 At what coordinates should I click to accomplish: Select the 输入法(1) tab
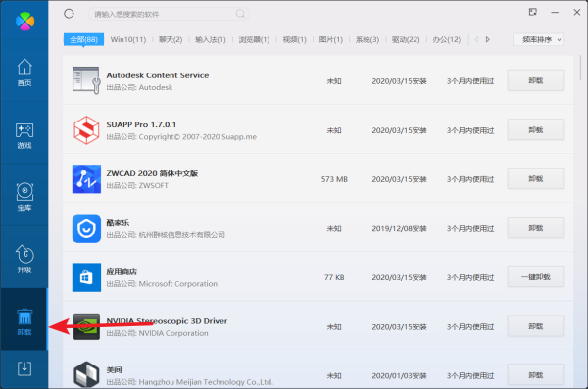point(211,39)
